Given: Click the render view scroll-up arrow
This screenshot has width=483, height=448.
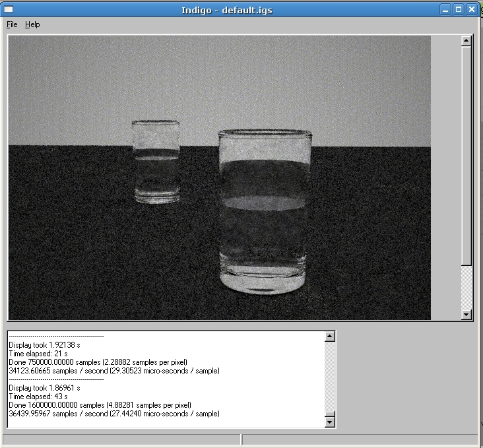Looking at the screenshot, I should click(x=467, y=41).
